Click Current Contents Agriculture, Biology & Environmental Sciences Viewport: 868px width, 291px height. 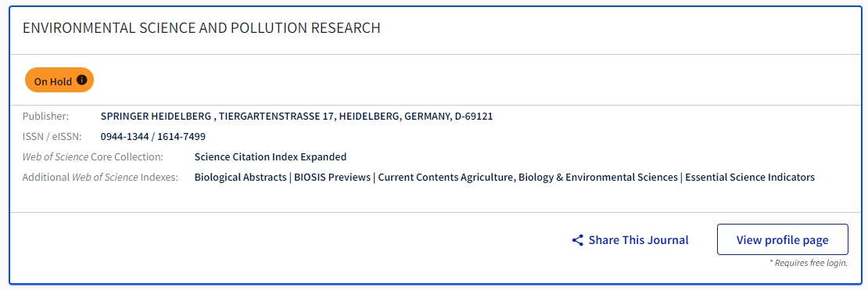point(528,178)
